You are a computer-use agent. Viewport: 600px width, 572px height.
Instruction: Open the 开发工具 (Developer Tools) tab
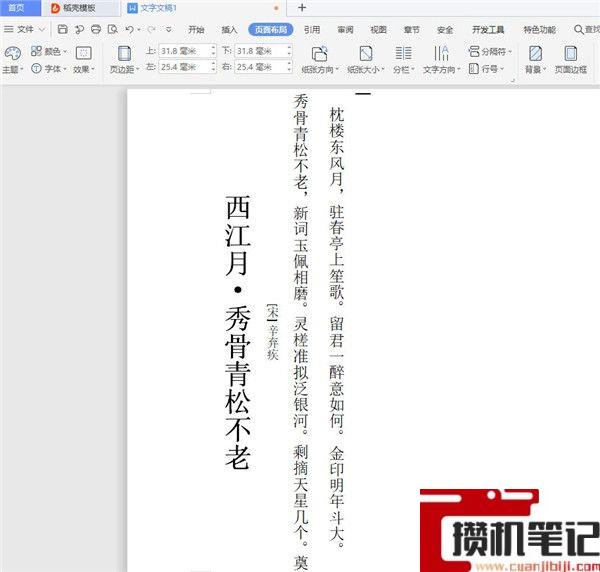pyautogui.click(x=488, y=29)
